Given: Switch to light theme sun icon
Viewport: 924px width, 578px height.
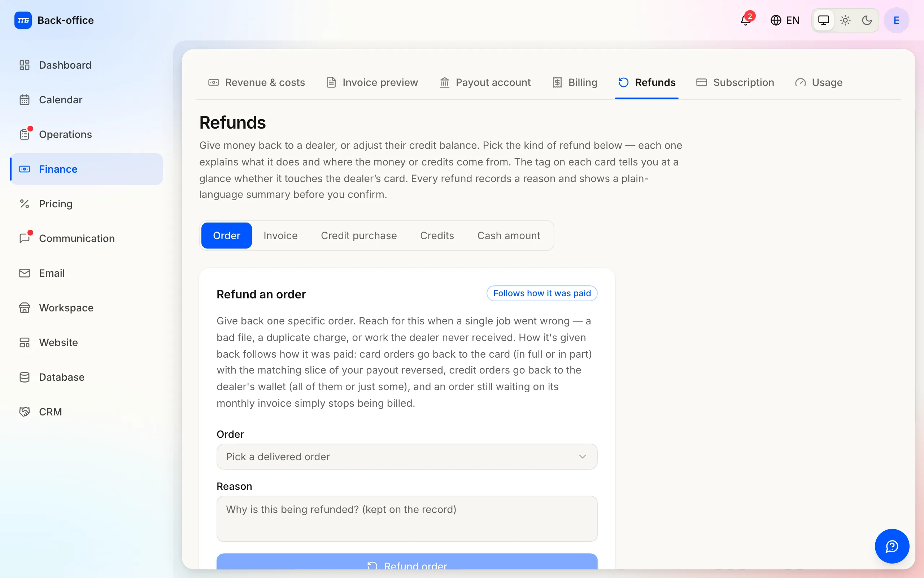Looking at the screenshot, I should [x=845, y=20].
